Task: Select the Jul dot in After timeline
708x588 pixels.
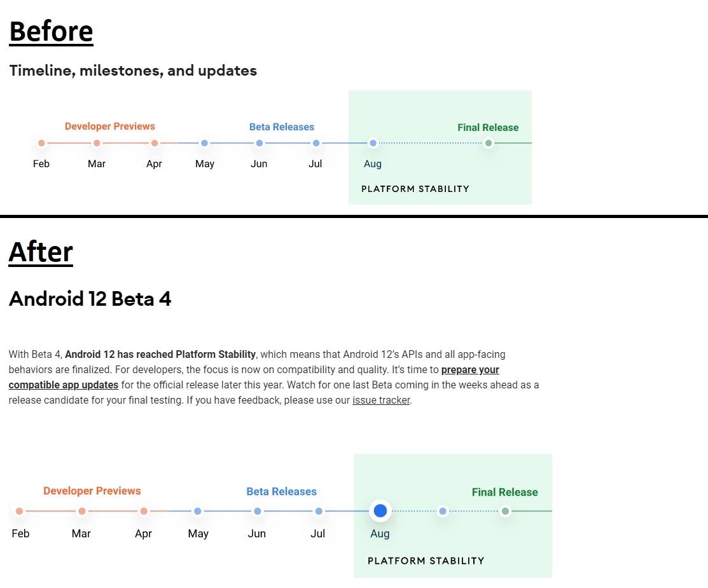Action: coord(319,511)
